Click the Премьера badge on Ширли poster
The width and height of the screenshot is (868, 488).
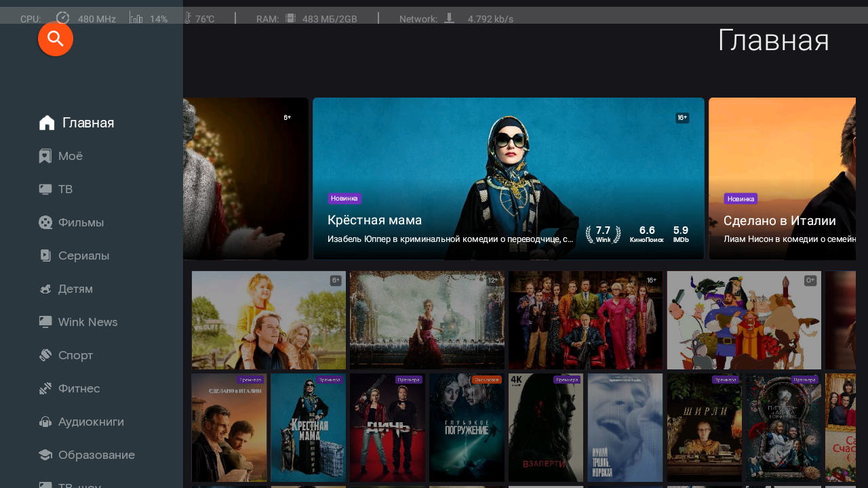(x=725, y=380)
